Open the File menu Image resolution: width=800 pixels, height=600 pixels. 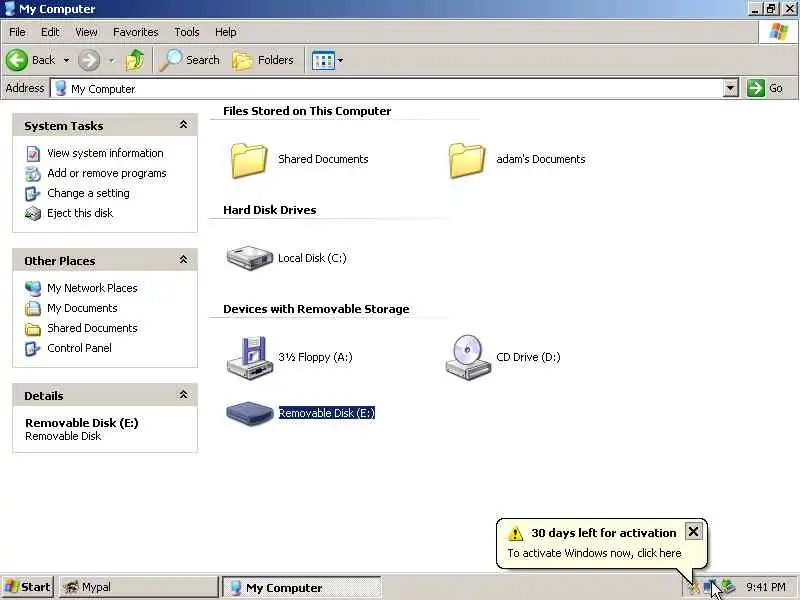(17, 32)
